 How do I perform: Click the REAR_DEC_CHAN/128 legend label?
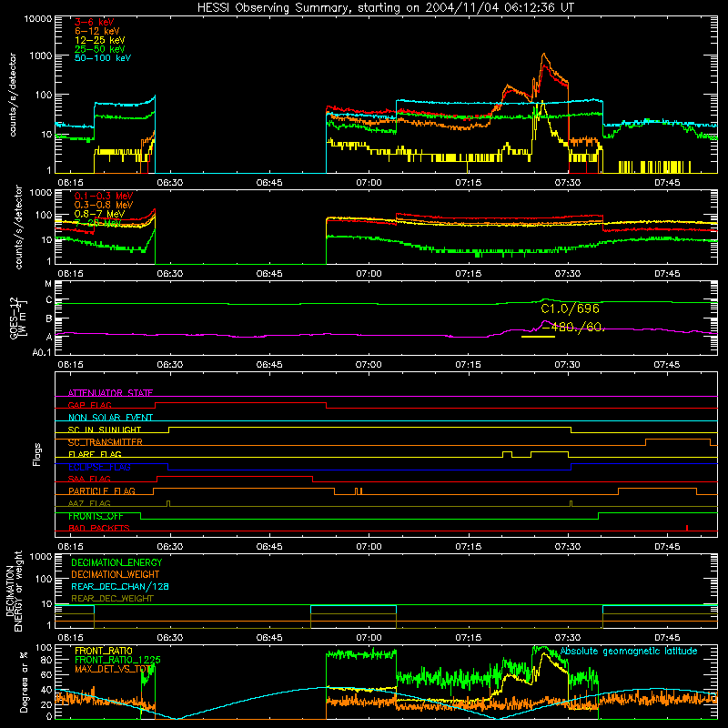(120, 586)
